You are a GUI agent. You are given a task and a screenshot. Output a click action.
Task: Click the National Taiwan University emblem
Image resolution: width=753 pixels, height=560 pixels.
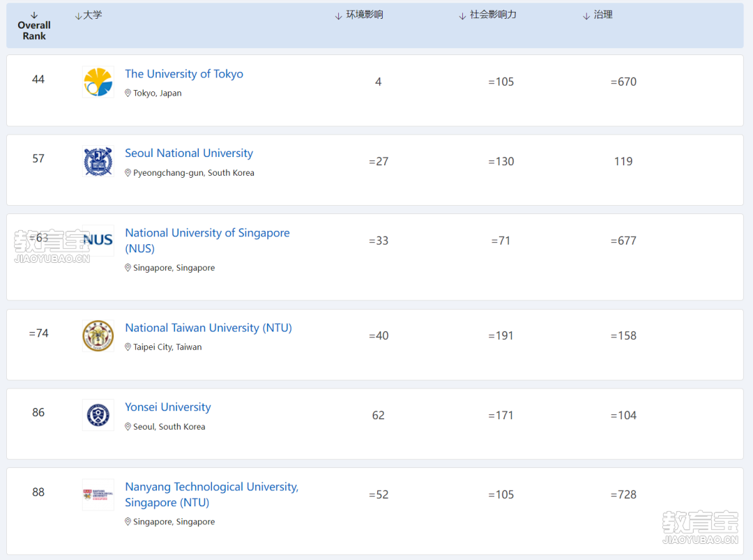pos(98,335)
